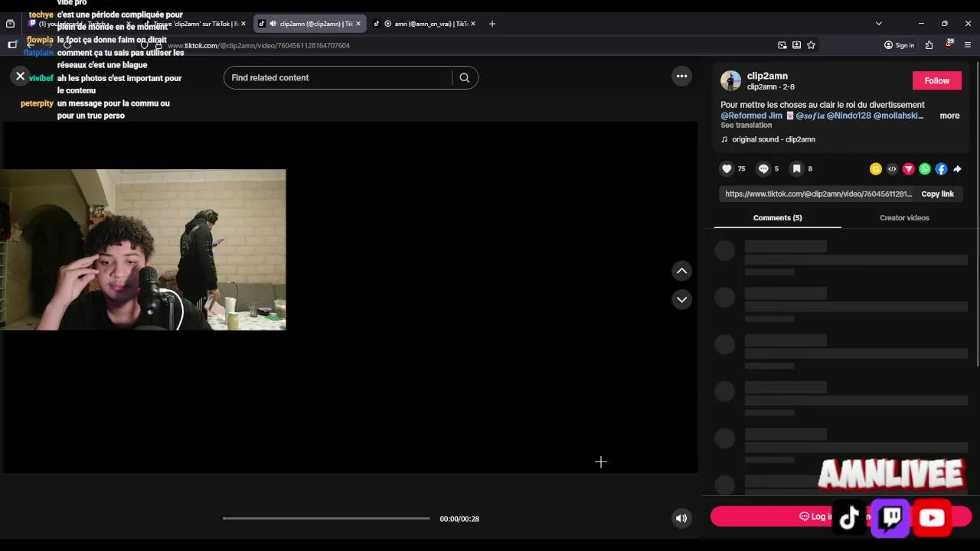The image size is (980, 551).
Task: Share video to WhatsApp
Action: 925,169
